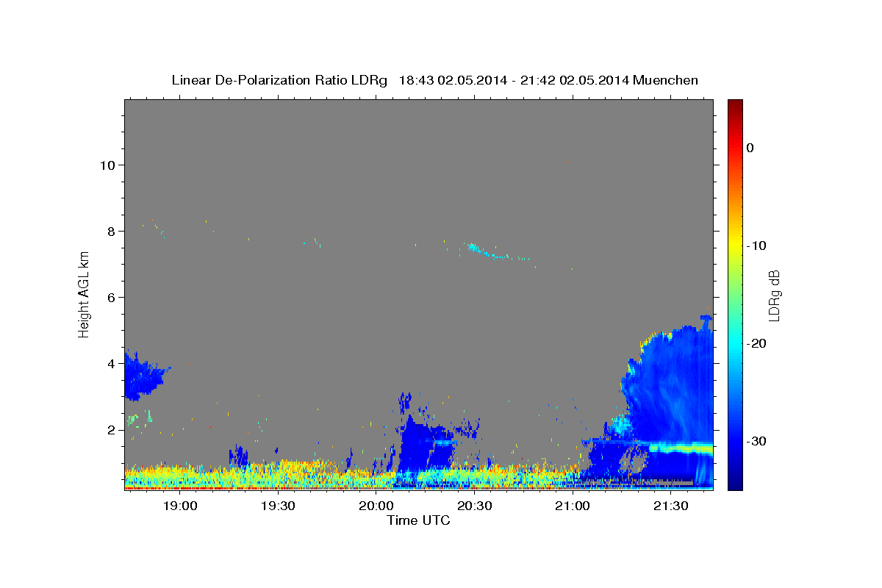Click the 'Height AGL km' axis label
Screen dimensions: 882x588
pos(85,295)
